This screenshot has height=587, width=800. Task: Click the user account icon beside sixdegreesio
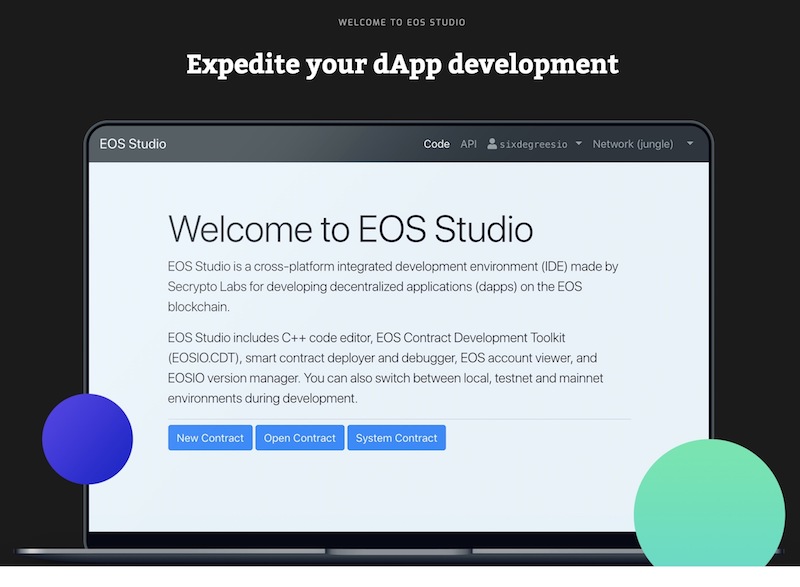pyautogui.click(x=492, y=144)
